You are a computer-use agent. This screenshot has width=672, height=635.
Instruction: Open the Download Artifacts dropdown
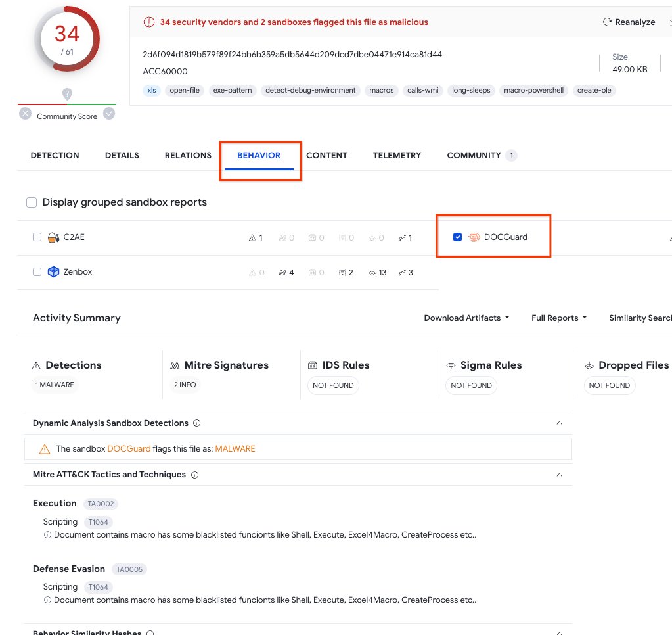coord(466,317)
